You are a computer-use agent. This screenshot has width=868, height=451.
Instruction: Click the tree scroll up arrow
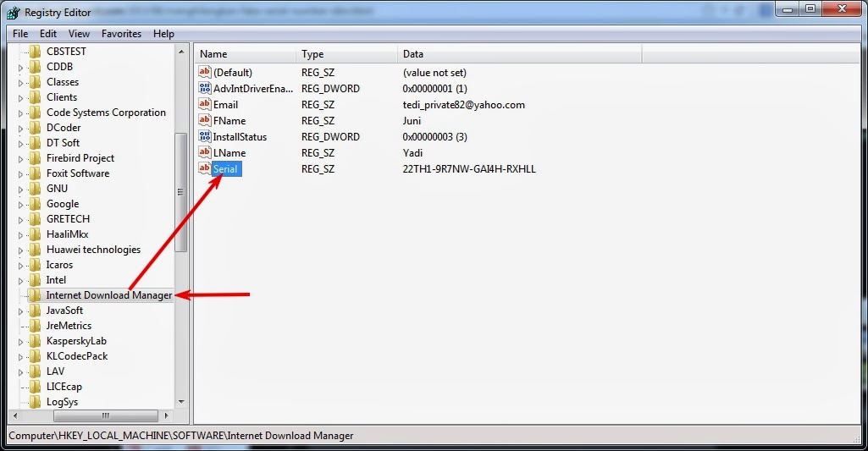tap(181, 52)
